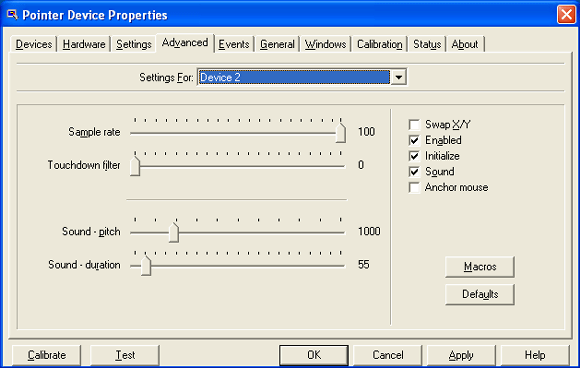Click the Sample rate slider thumb

(341, 133)
